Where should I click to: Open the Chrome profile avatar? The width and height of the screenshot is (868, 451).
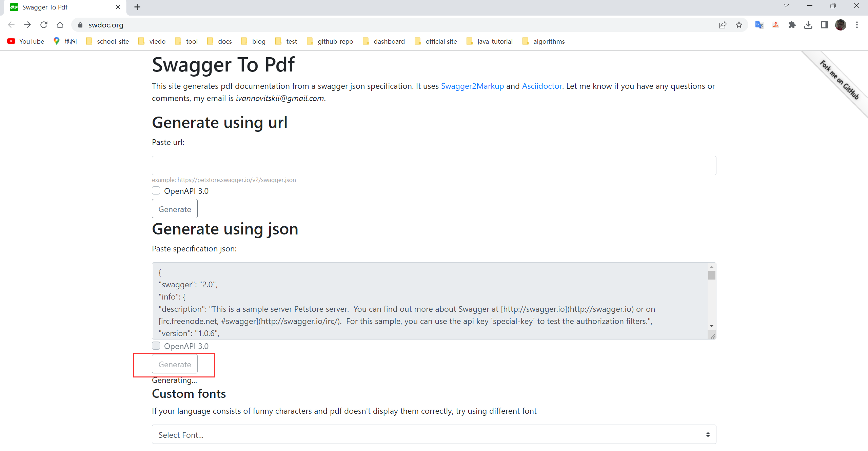(841, 25)
